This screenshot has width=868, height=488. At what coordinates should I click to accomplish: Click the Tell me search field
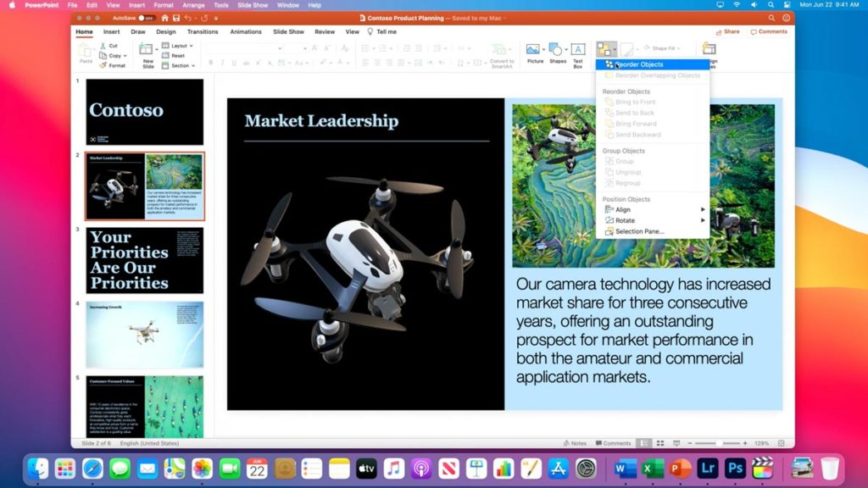[x=382, y=32]
